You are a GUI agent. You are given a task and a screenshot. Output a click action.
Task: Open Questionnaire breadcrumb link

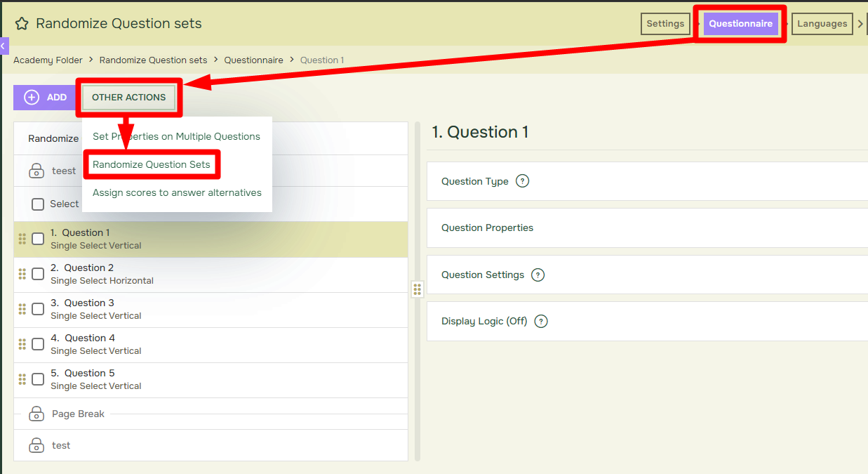[253, 60]
